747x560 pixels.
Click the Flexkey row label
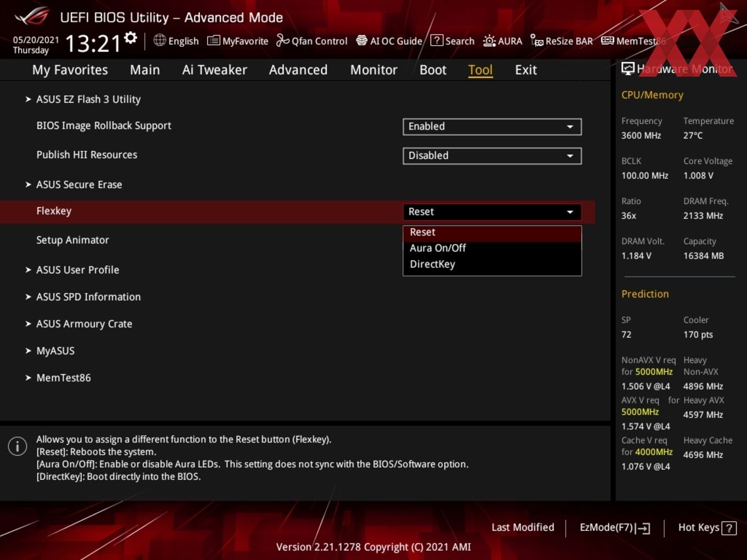[x=54, y=211]
